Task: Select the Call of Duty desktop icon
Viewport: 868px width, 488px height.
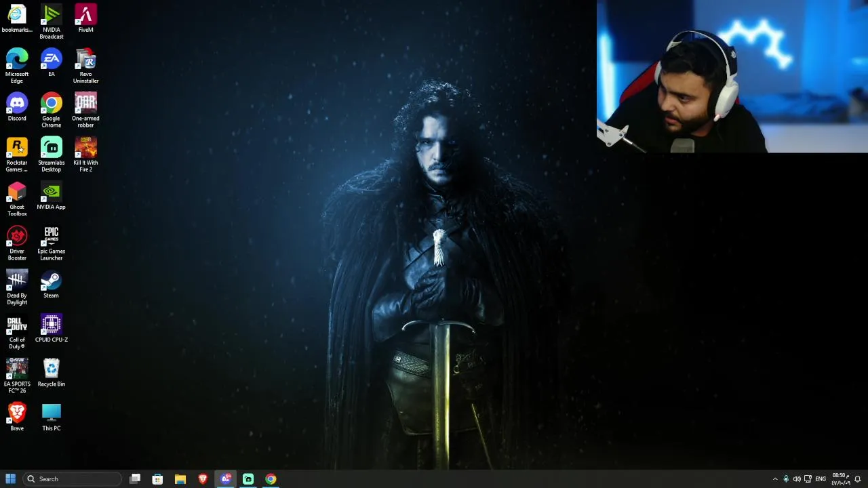Action: coord(17,331)
